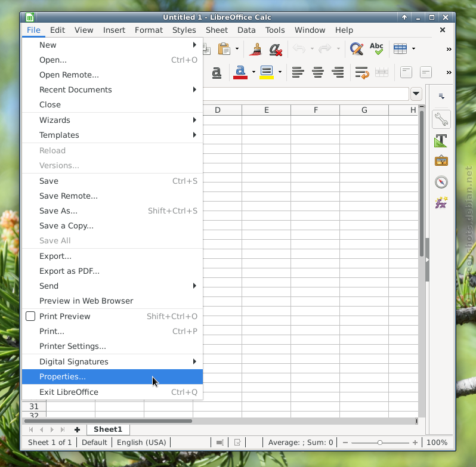
Task: Open Find & Replace magnifier icon
Action: point(356,49)
